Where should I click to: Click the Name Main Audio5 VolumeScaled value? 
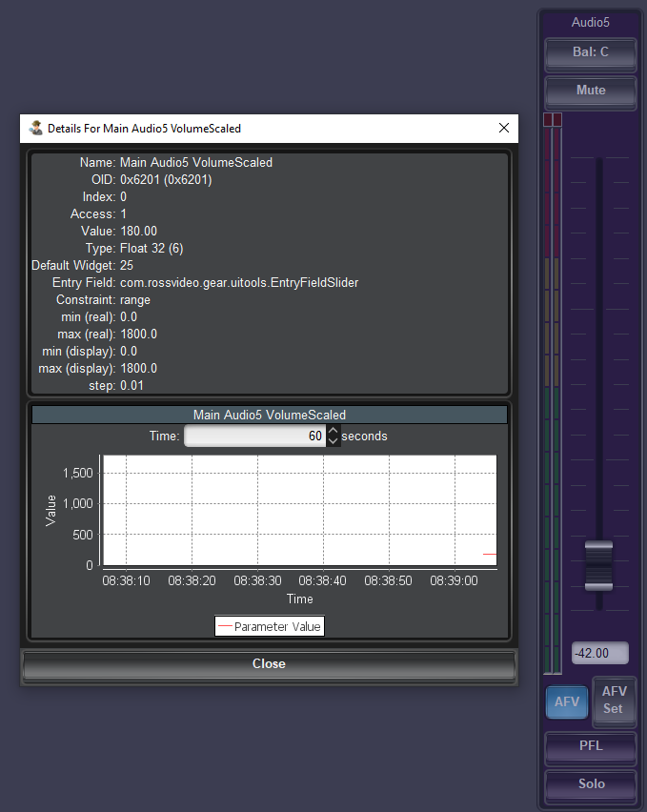click(196, 163)
